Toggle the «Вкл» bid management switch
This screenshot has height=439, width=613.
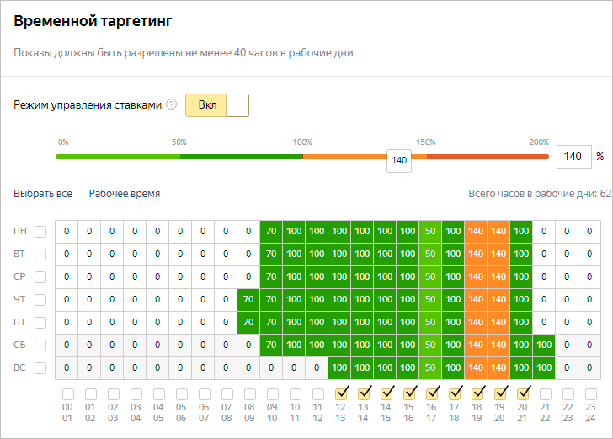coord(216,105)
